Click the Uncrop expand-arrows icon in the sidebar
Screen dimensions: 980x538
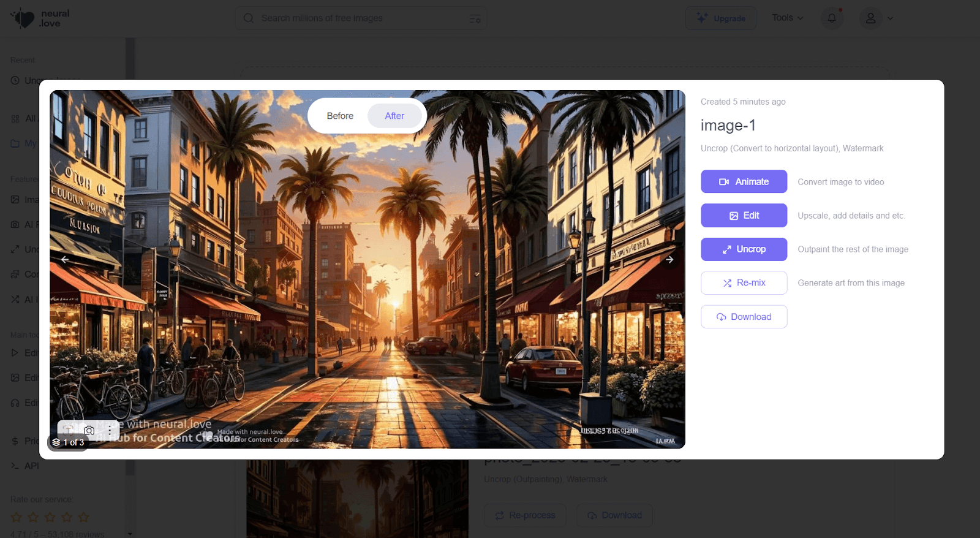click(15, 249)
